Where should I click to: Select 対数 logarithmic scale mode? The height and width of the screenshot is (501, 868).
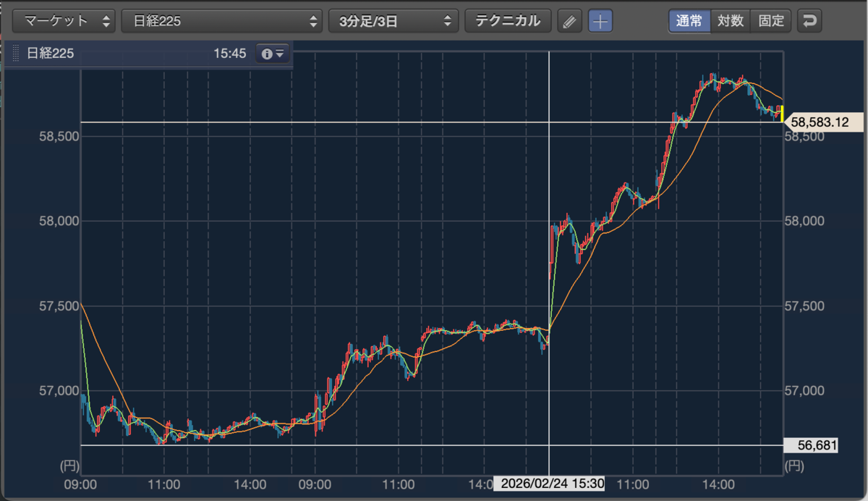731,20
